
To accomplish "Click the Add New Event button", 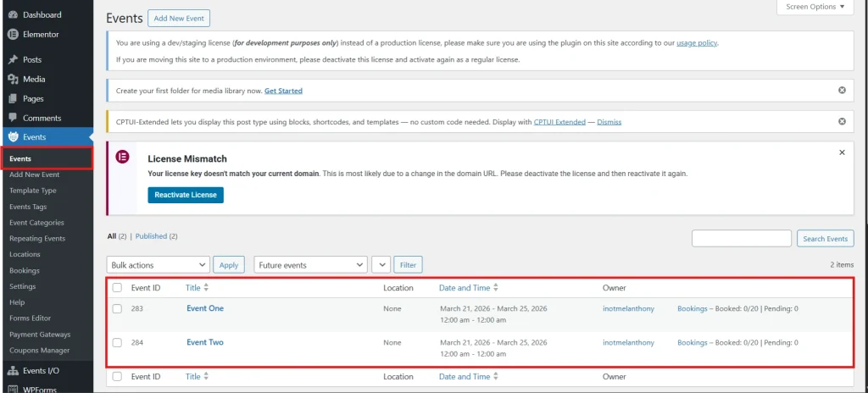I will coord(179,19).
